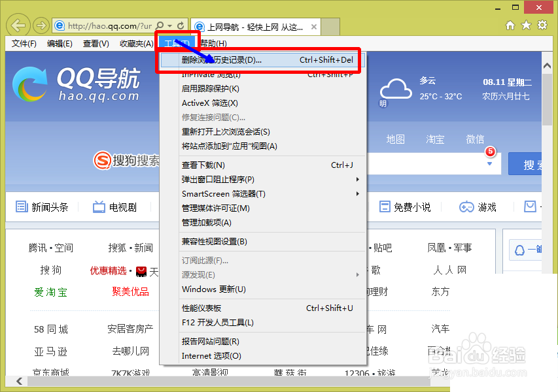Open the 查看(V) menu
Image resolution: width=558 pixels, height=392 pixels.
click(x=96, y=44)
